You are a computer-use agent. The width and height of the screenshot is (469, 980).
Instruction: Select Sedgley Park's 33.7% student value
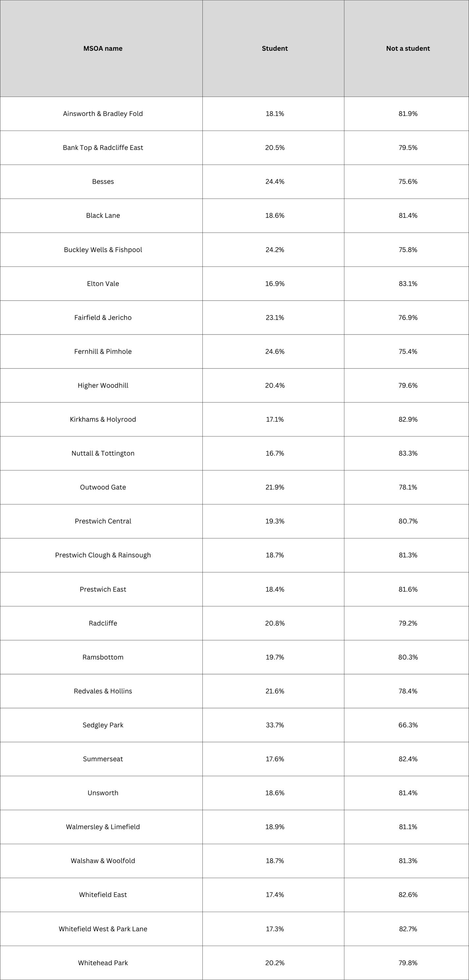(x=274, y=725)
